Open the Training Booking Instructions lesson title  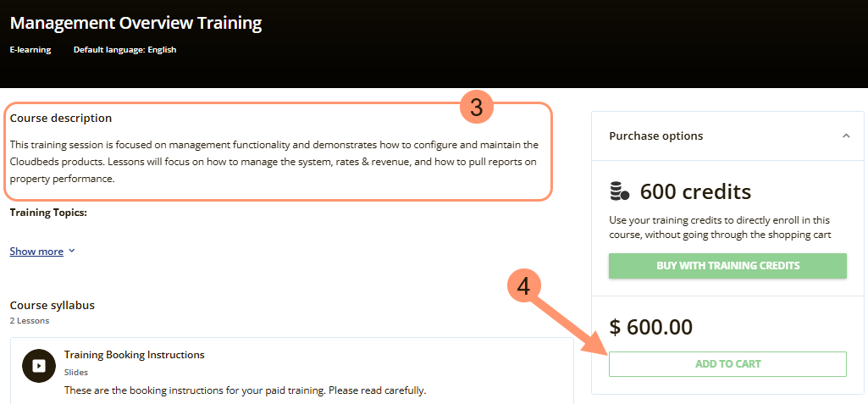[x=134, y=354]
